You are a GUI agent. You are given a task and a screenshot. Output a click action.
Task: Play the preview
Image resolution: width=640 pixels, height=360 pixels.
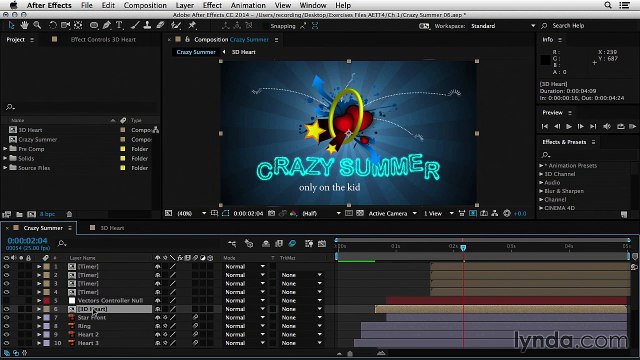tap(569, 127)
